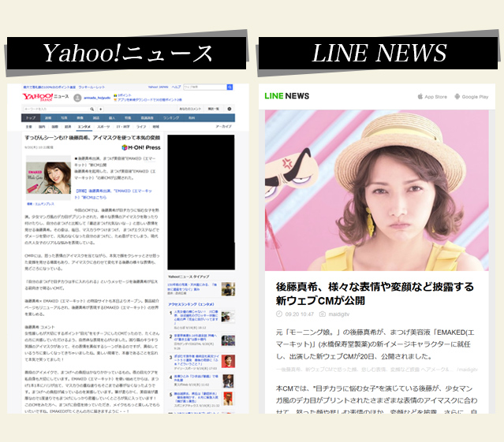Click inside the Yahoo web search field
504x442 pixels.
[205, 87]
